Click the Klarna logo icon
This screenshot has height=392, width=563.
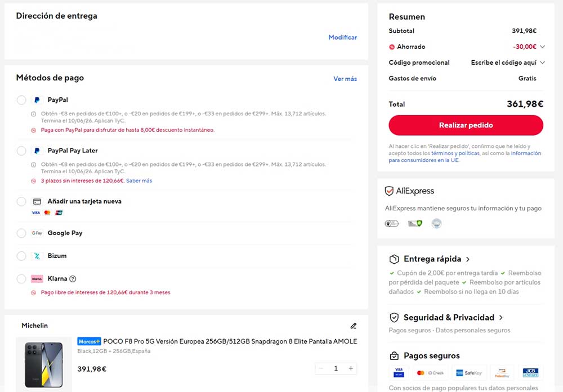(37, 278)
